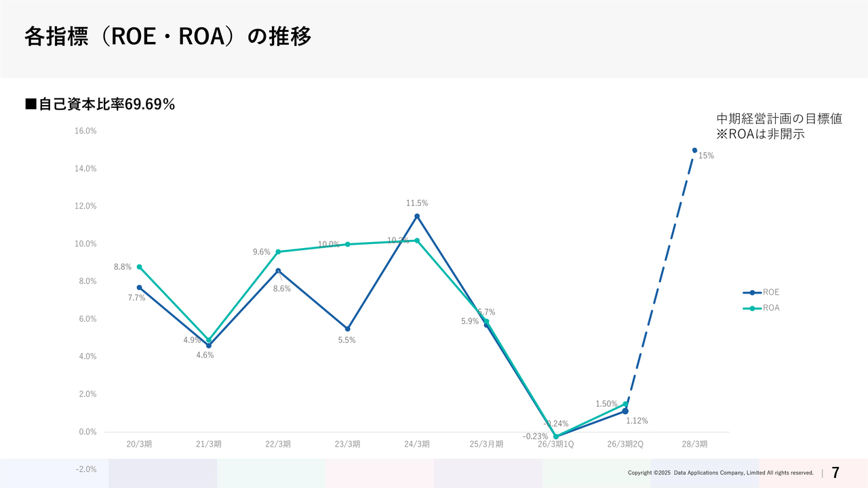Select the 自己資本比率69.69% text
This screenshot has width=868, height=488.
coord(100,104)
